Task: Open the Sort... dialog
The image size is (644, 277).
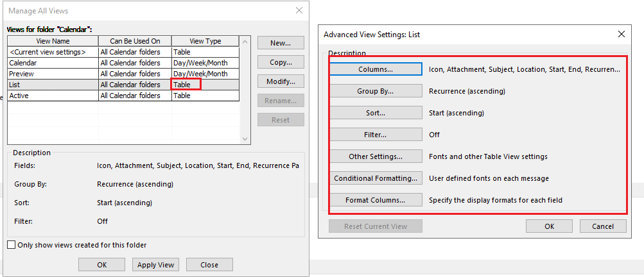Action: 376,113
